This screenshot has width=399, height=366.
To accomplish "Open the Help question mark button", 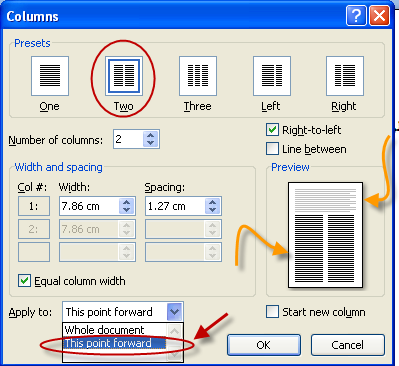I will coord(356,16).
